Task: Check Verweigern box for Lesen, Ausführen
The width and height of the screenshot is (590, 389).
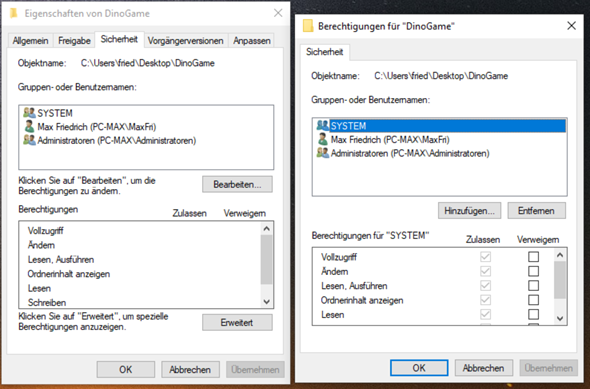Action: [533, 286]
